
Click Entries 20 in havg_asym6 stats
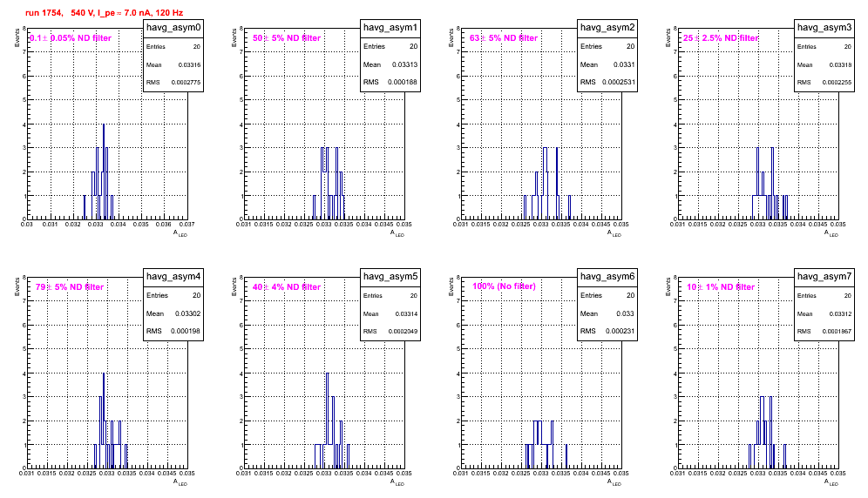(x=607, y=295)
